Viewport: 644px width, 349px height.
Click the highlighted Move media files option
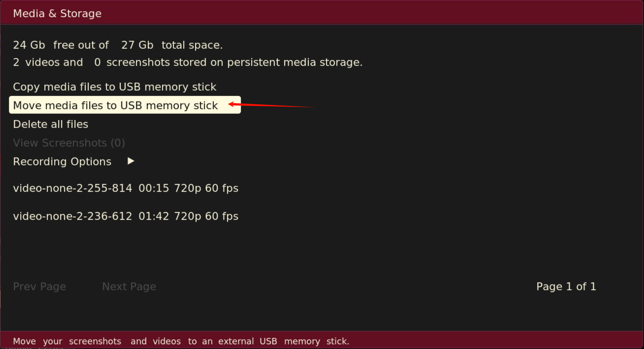point(115,105)
